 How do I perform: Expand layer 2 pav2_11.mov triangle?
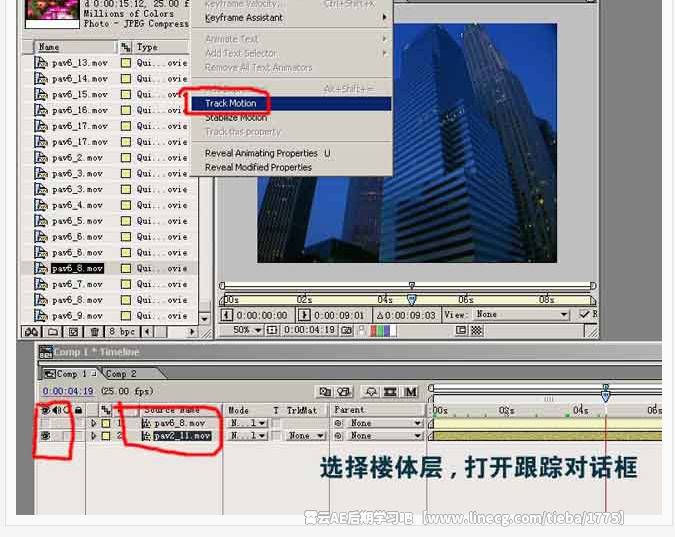pyautogui.click(x=93, y=436)
